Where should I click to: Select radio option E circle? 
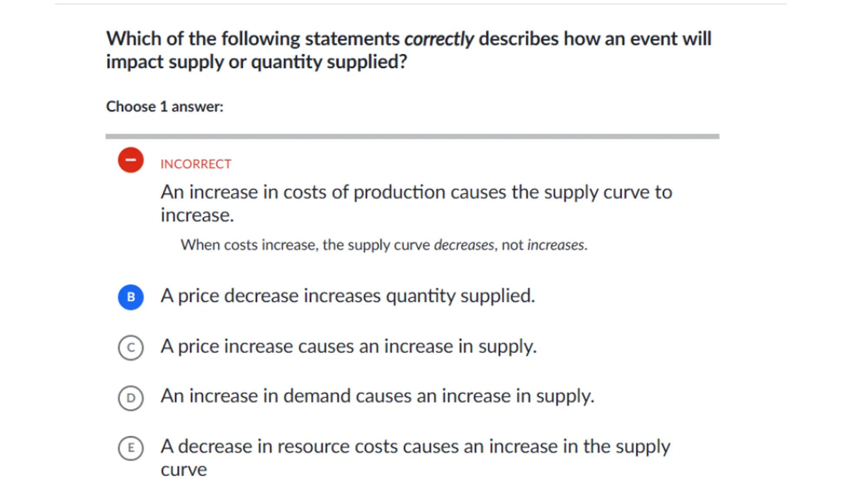(131, 448)
